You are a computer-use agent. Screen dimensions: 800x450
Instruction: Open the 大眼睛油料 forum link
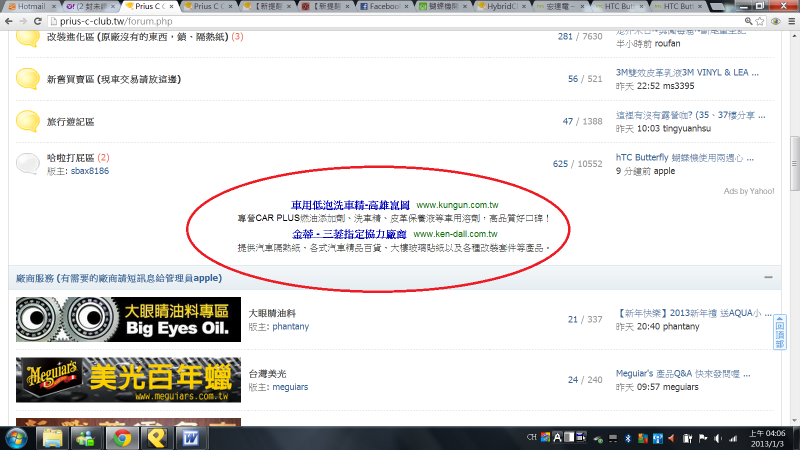(272, 313)
